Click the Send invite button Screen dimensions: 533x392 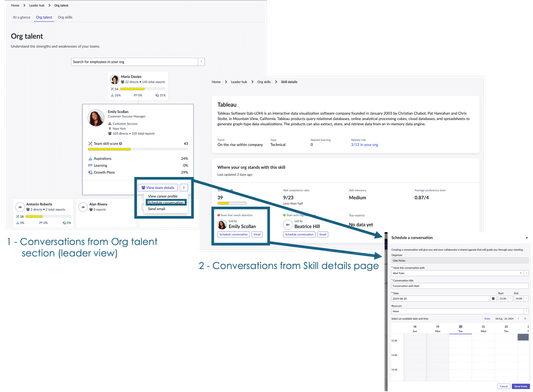coord(521,387)
